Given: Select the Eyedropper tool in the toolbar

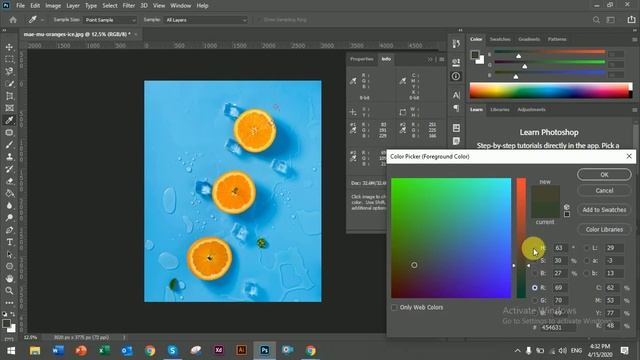Looking at the screenshot, I should (x=9, y=120).
